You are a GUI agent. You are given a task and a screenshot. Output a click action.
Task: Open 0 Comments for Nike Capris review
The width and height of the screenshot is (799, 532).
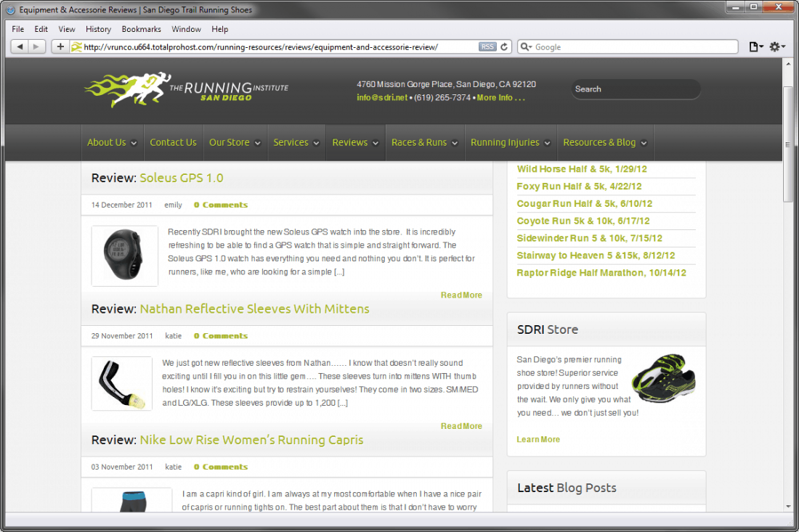[x=221, y=467]
